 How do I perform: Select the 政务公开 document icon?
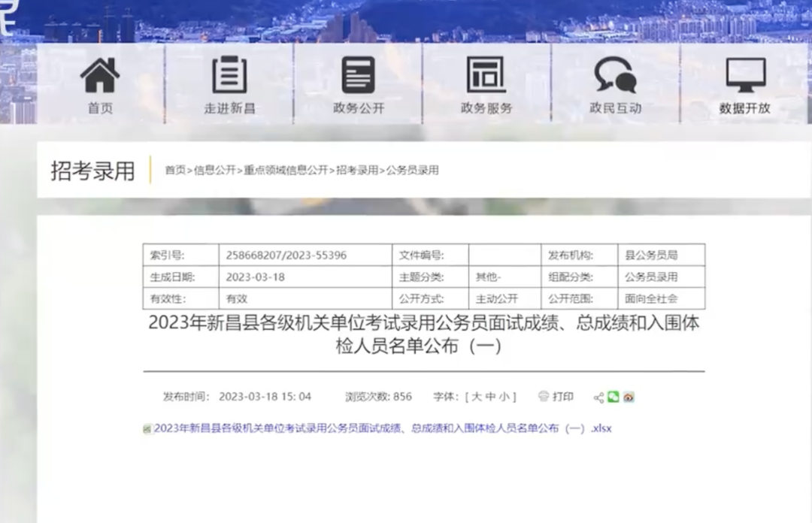point(359,75)
